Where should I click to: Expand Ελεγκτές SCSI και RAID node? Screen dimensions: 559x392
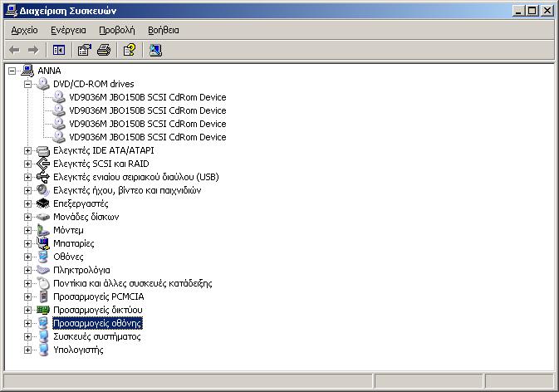27,164
